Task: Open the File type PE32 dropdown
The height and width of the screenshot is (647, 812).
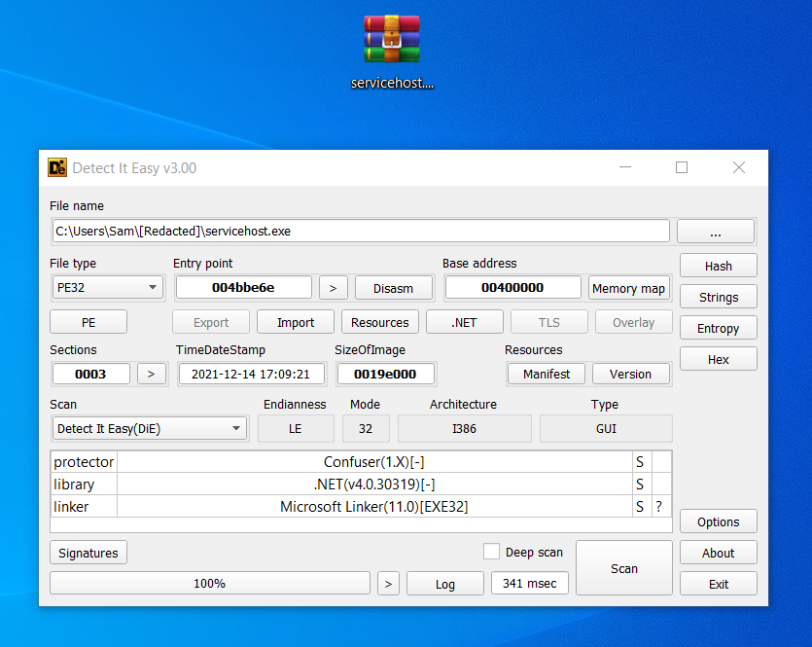Action: pyautogui.click(x=107, y=288)
